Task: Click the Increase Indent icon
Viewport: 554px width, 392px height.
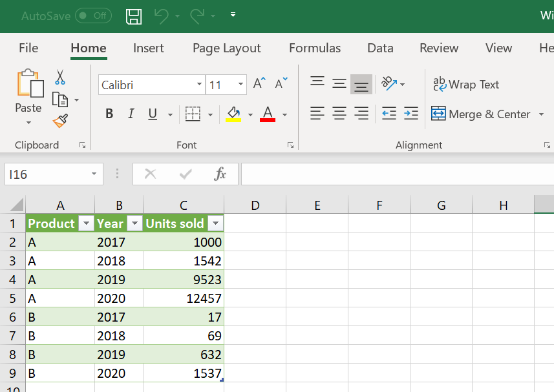Action: pyautogui.click(x=411, y=114)
